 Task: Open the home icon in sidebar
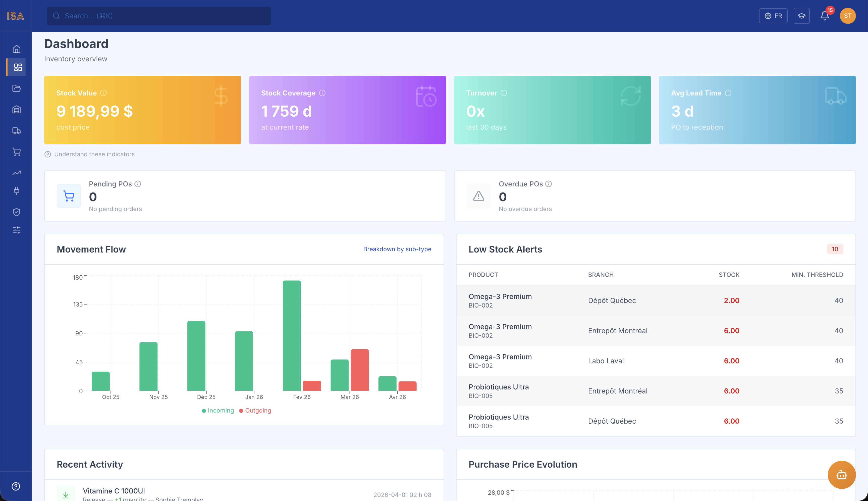pos(16,49)
